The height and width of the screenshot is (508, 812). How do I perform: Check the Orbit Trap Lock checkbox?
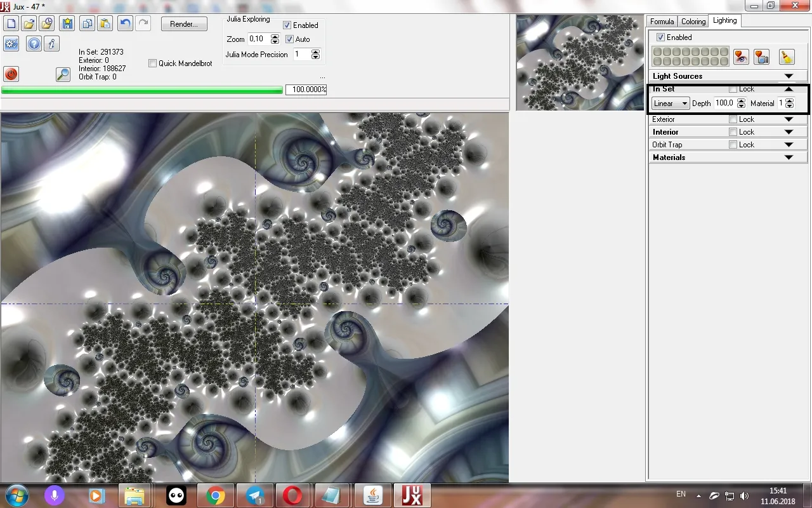coord(733,145)
